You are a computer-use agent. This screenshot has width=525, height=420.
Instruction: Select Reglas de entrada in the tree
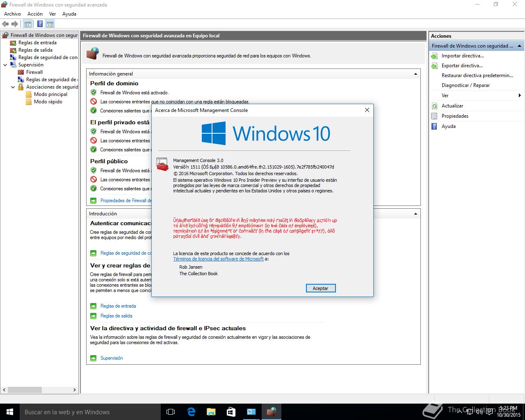(37, 43)
